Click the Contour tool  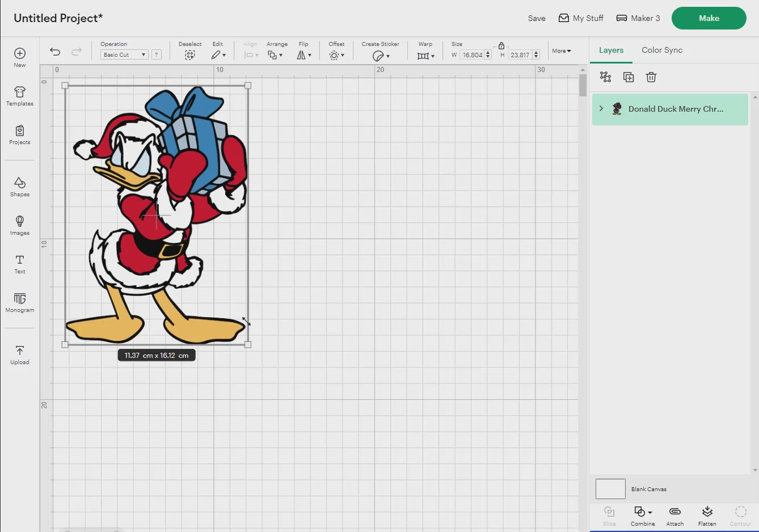740,516
